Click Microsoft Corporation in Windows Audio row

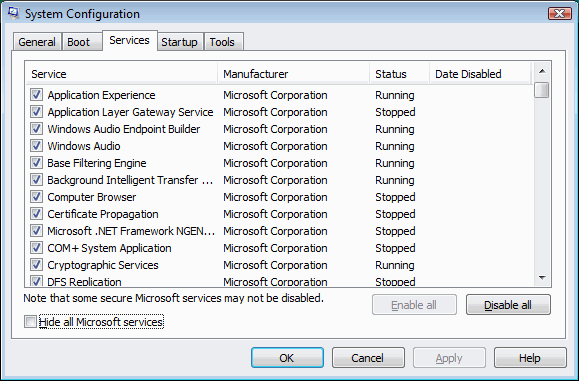coord(275,146)
